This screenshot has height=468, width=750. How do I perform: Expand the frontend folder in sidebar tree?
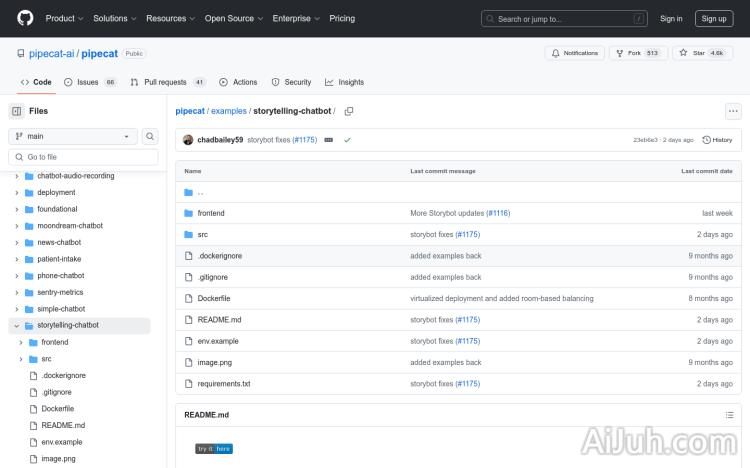click(21, 342)
